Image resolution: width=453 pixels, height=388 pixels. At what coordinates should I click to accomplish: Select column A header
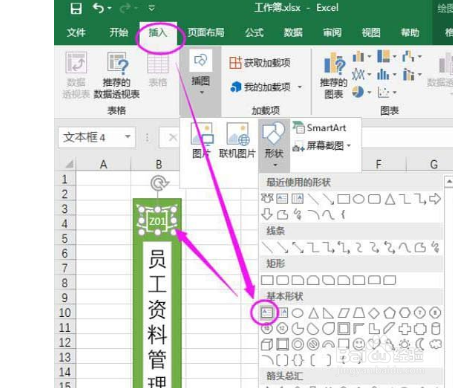103,164
